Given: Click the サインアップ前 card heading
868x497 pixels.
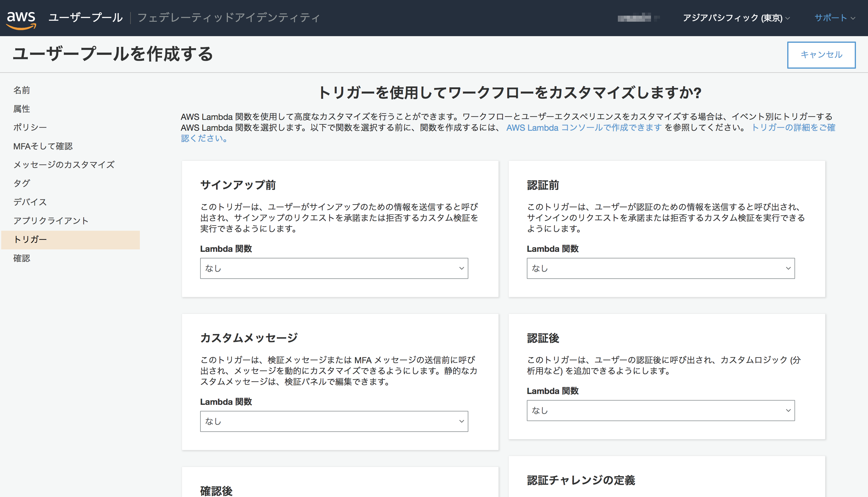Looking at the screenshot, I should click(238, 185).
